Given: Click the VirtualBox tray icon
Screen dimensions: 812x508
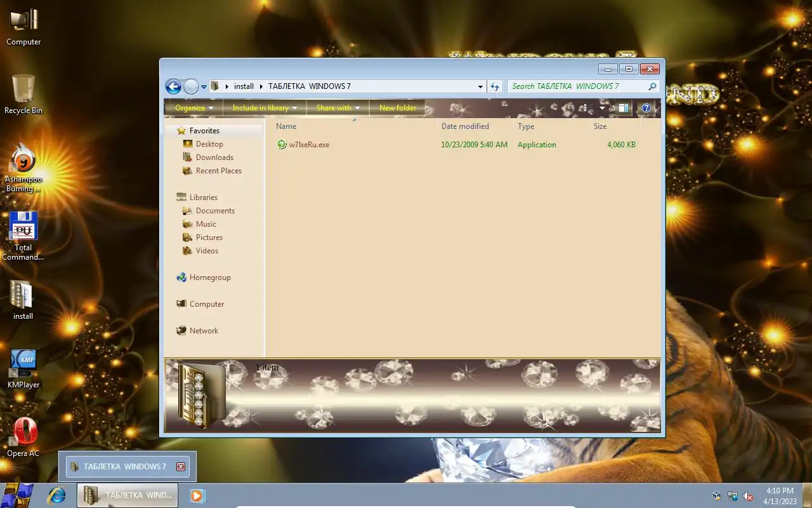Looking at the screenshot, I should click(717, 496).
